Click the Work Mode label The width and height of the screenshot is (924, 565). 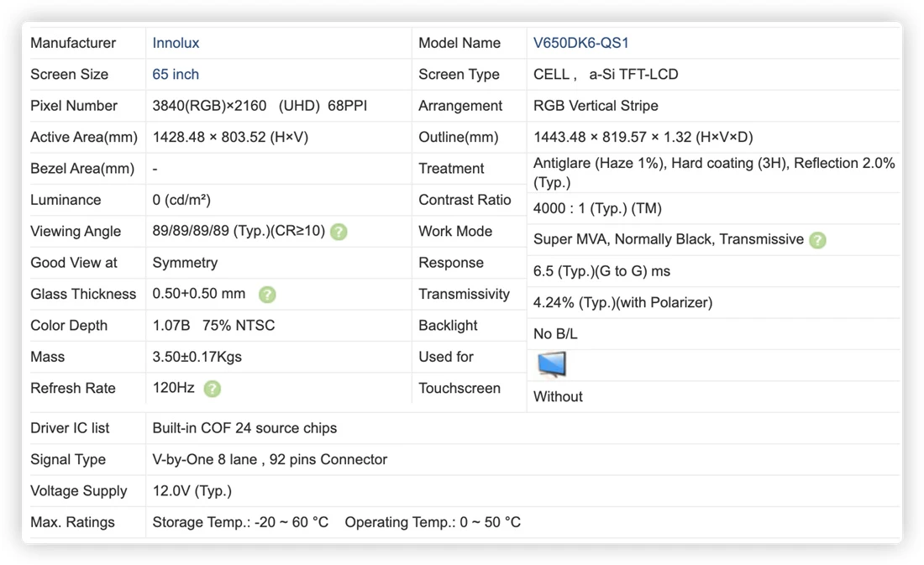click(455, 231)
